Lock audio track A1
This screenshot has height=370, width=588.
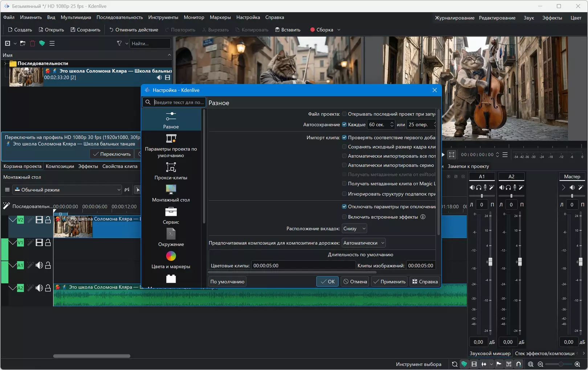click(x=48, y=266)
